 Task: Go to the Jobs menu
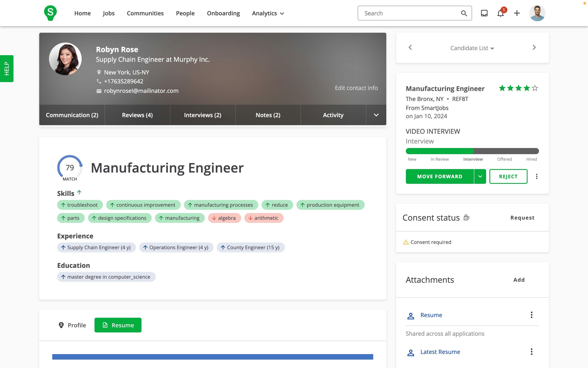(109, 13)
